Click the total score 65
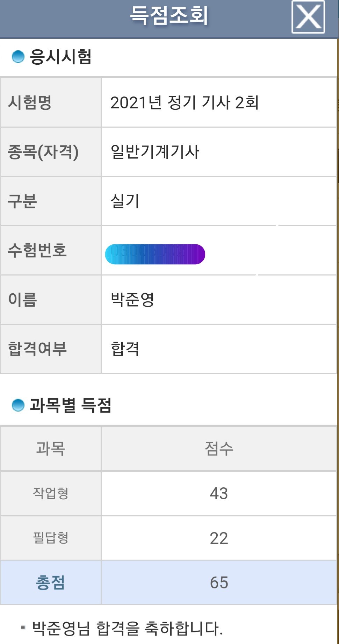 pyautogui.click(x=219, y=582)
